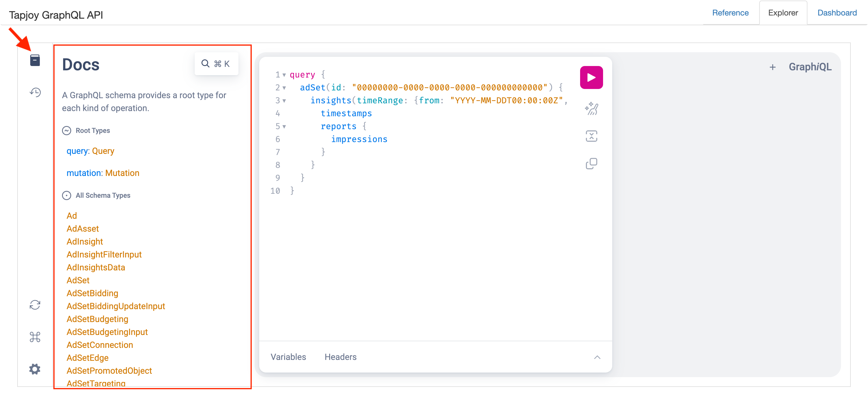Image resolution: width=868 pixels, height=407 pixels.
Task: Switch to the Reference tab
Action: [730, 13]
